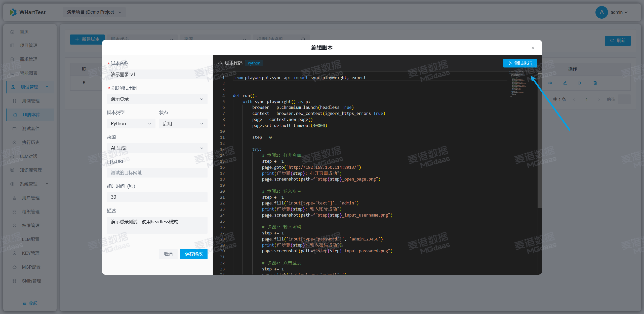Click the 目标URL input field

pos(157,172)
